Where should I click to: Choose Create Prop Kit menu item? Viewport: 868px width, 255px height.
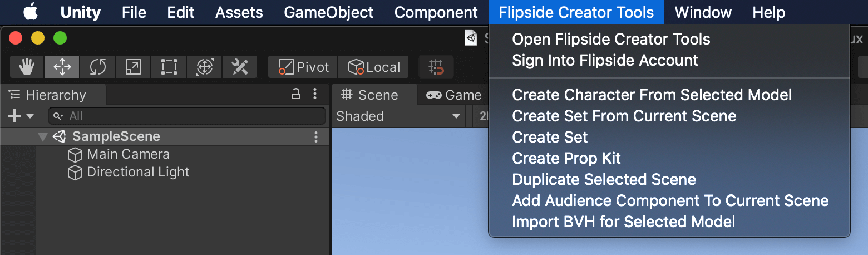(x=566, y=158)
